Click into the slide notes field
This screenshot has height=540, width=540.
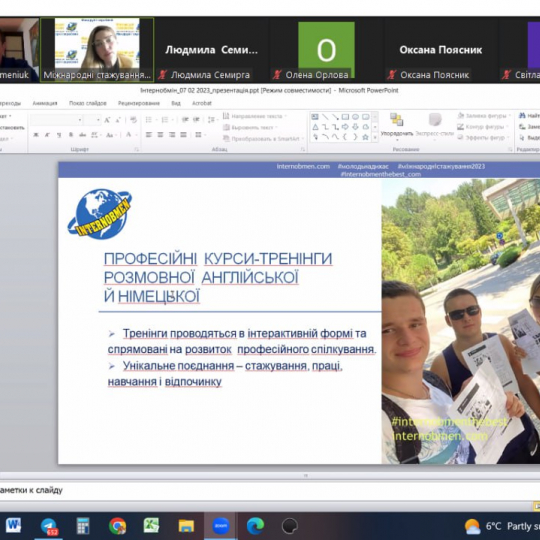(270, 490)
